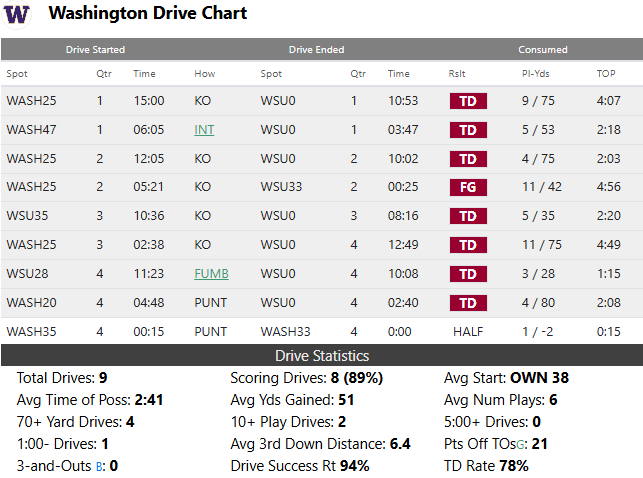The height and width of the screenshot is (478, 643).
Task: Click the FG badge for the 00:25 drive
Action: (x=468, y=188)
